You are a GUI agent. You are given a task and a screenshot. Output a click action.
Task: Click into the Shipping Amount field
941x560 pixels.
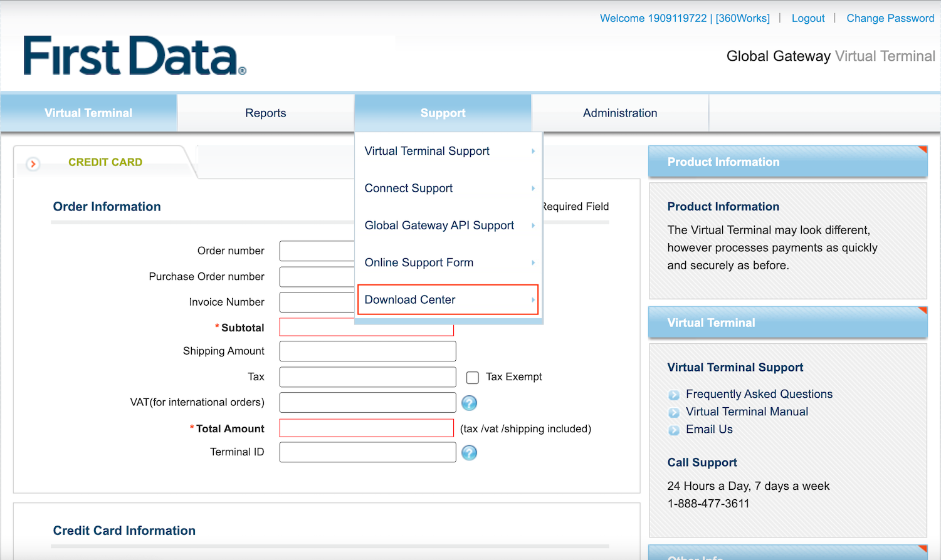click(367, 351)
